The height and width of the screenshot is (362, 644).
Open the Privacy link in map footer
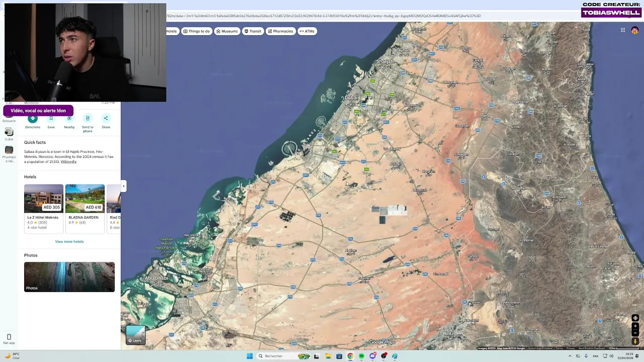tap(571, 348)
